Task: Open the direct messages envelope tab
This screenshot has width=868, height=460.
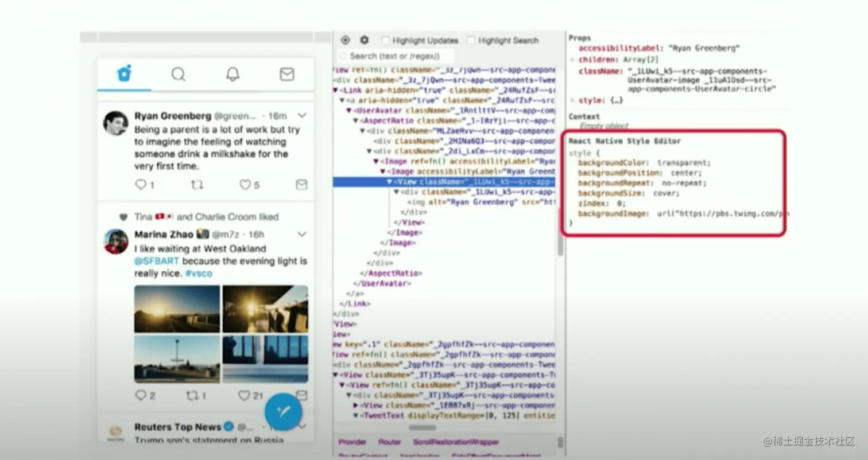Action: coord(286,74)
